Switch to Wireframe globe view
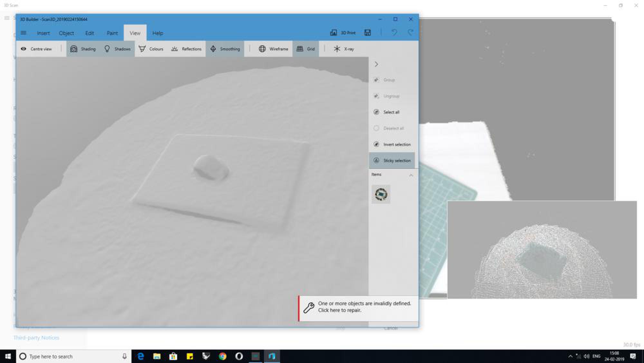The height and width of the screenshot is (363, 644). [x=262, y=49]
